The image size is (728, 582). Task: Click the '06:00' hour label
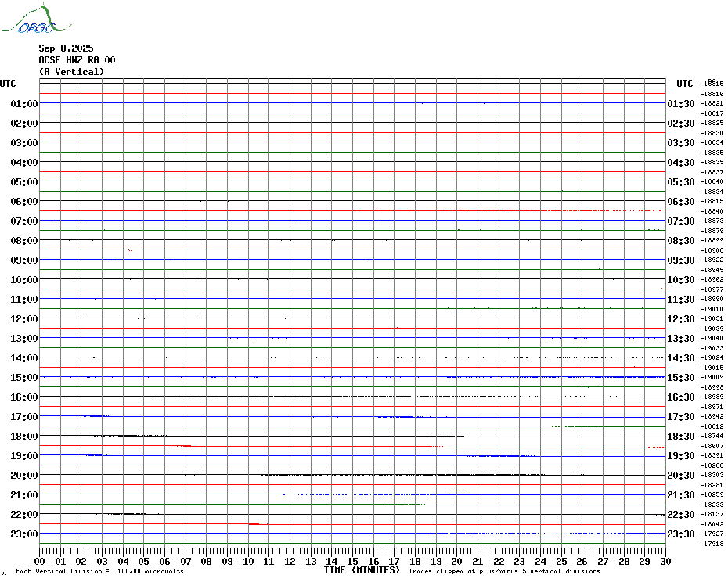coord(24,201)
